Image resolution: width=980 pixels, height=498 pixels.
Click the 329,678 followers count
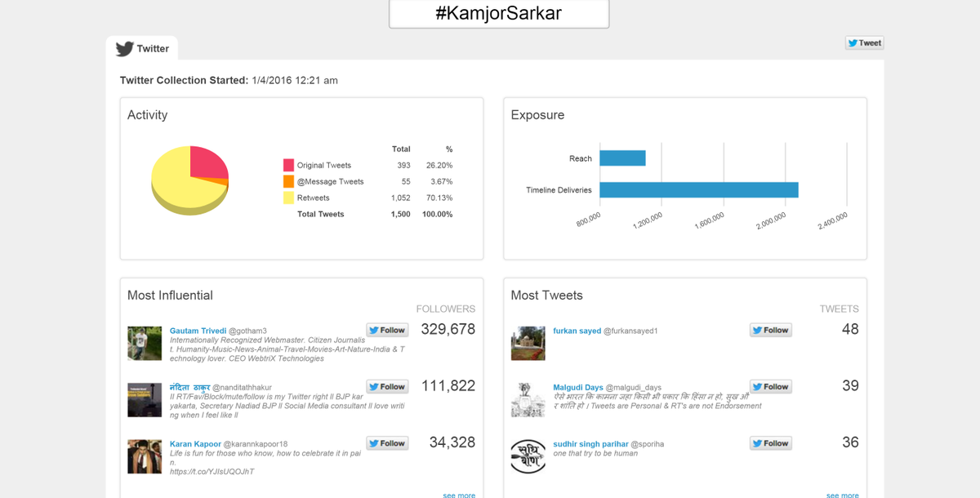coord(448,329)
